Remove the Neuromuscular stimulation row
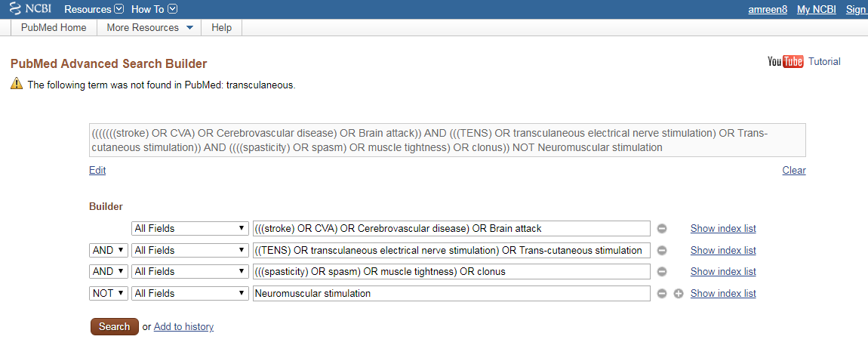The width and height of the screenshot is (868, 358). pos(662,294)
